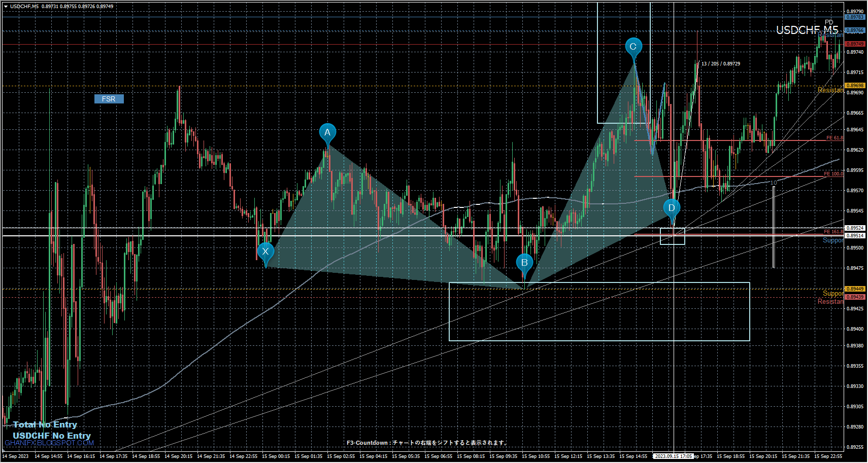Click the orange 0.89449 support price tag
This screenshot has height=463, width=868.
point(855,289)
